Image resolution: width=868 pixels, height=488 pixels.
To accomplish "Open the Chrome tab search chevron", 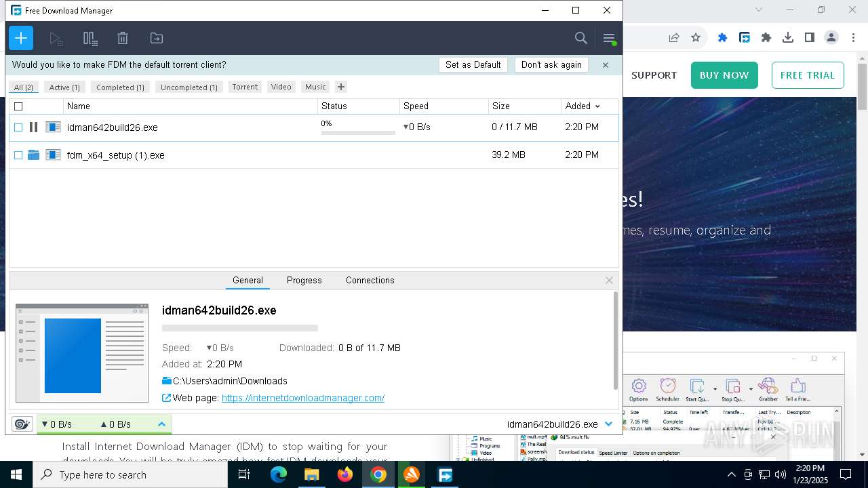I will 759,9.
